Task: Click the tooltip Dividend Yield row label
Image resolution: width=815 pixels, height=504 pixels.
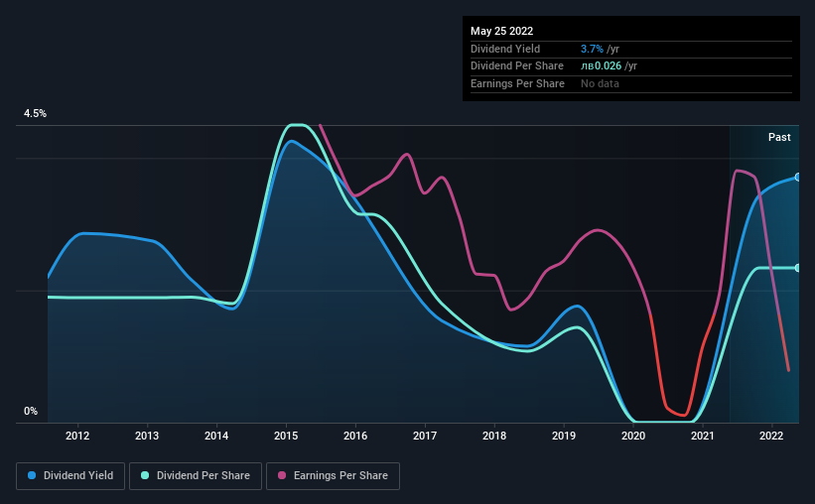Action: click(x=505, y=49)
